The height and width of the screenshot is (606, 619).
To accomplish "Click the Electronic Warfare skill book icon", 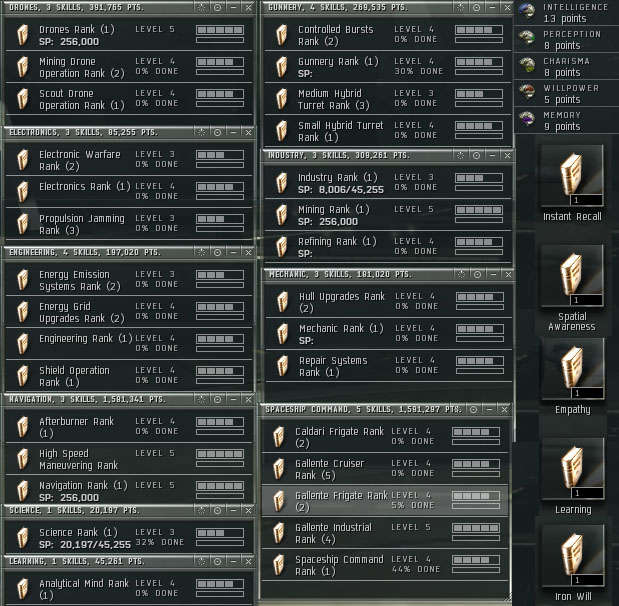I will [23, 159].
